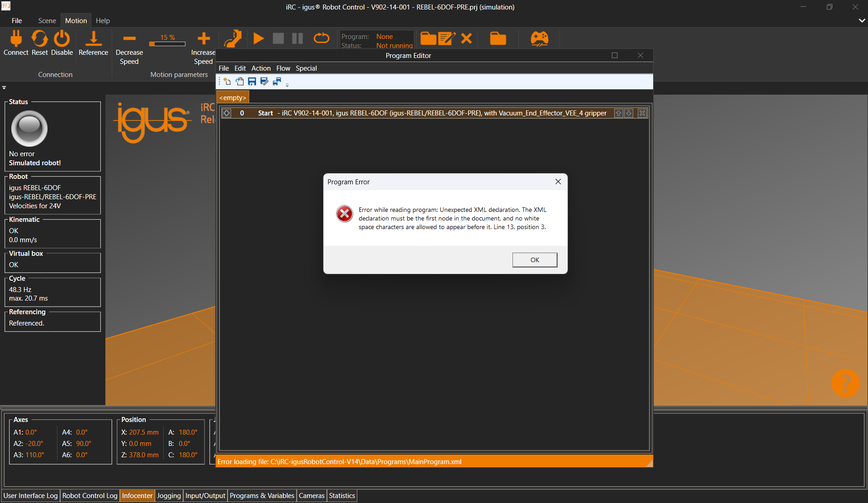
Task: Toggle program loop replay mode
Action: coord(321,38)
